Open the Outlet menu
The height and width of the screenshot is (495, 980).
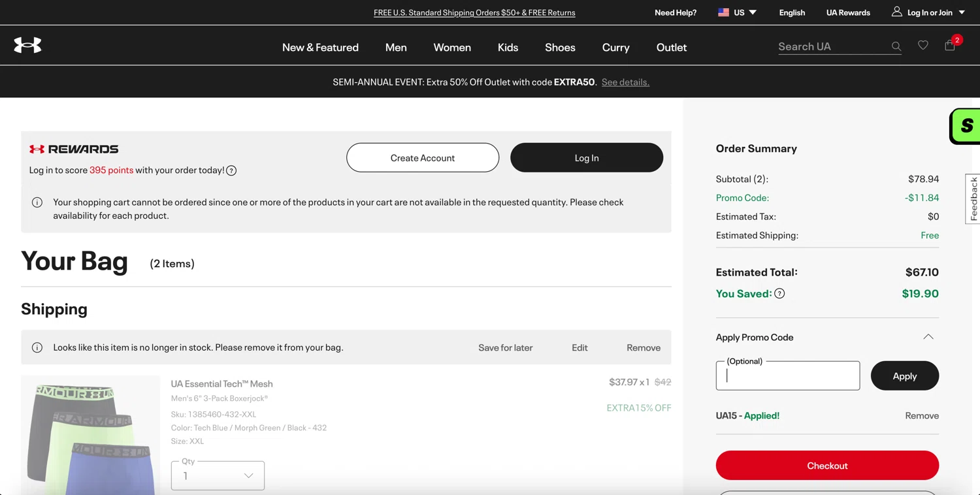671,47
